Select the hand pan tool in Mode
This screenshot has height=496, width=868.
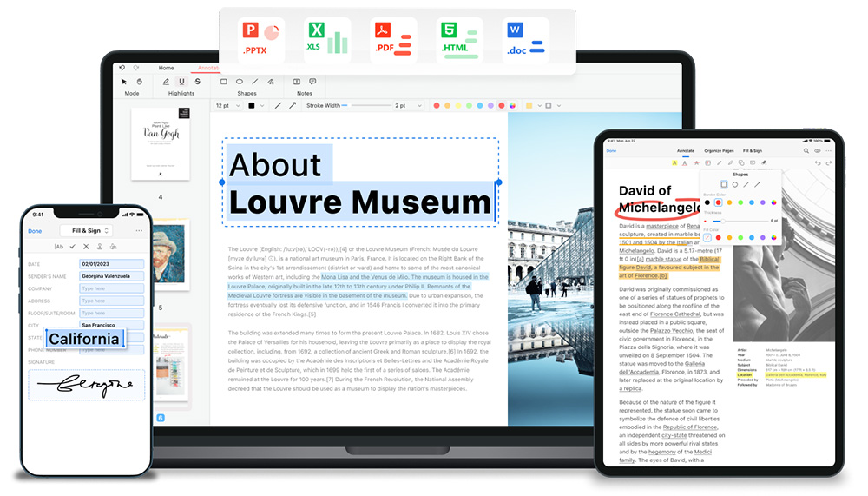point(139,82)
